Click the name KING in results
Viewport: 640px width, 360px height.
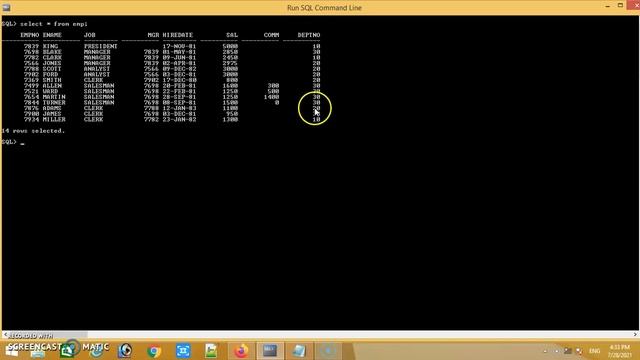pyautogui.click(x=50, y=47)
